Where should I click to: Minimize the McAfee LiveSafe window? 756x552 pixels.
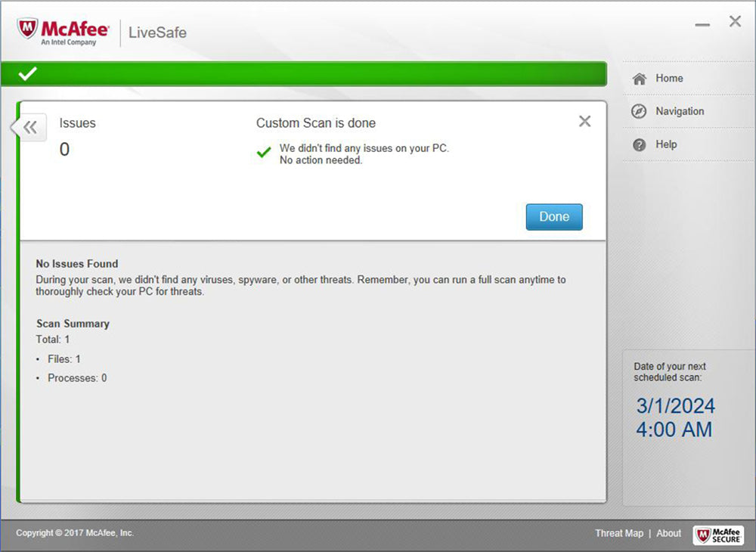click(x=702, y=25)
